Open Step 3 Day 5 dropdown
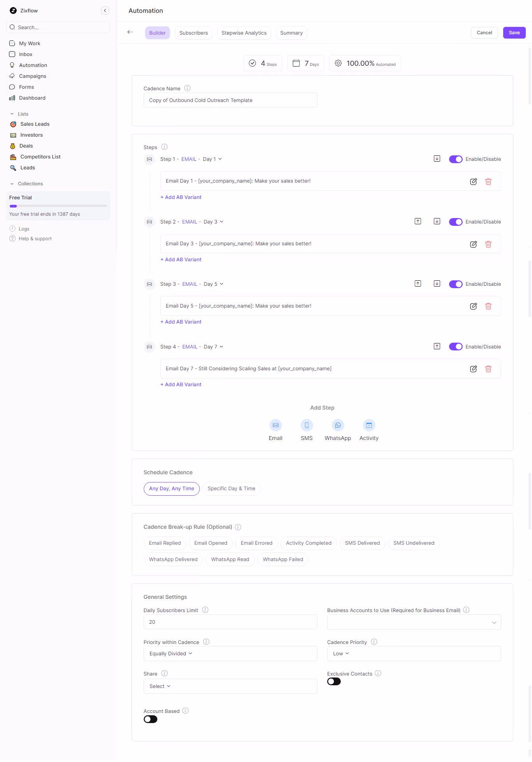 tap(213, 284)
